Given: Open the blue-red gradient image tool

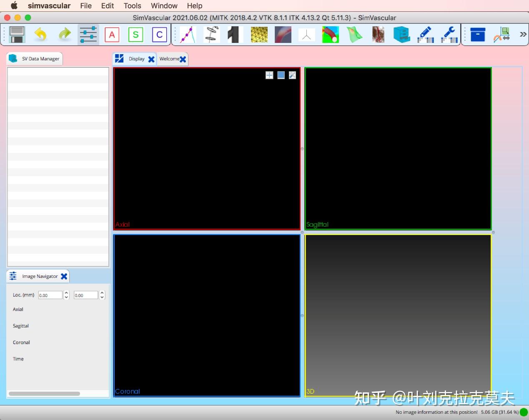Looking at the screenshot, I should [283, 35].
